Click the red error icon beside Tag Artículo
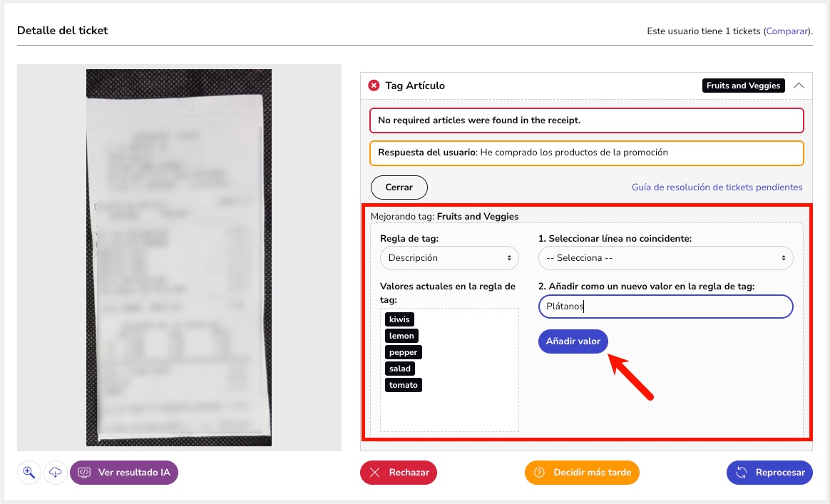Viewport: 830px width, 504px height. pos(374,86)
